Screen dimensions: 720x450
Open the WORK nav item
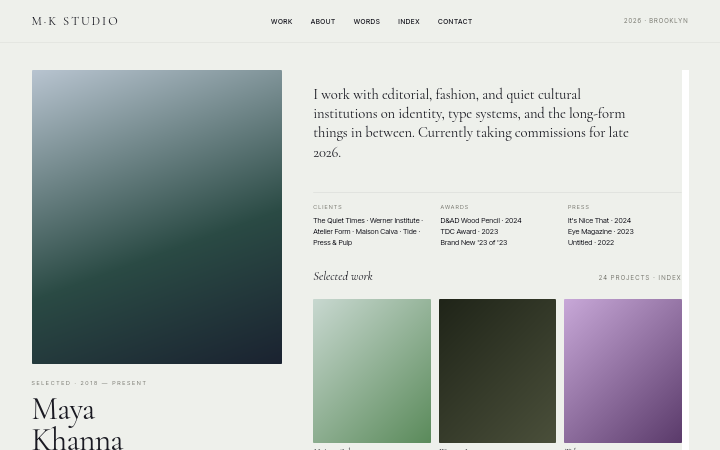click(x=281, y=22)
